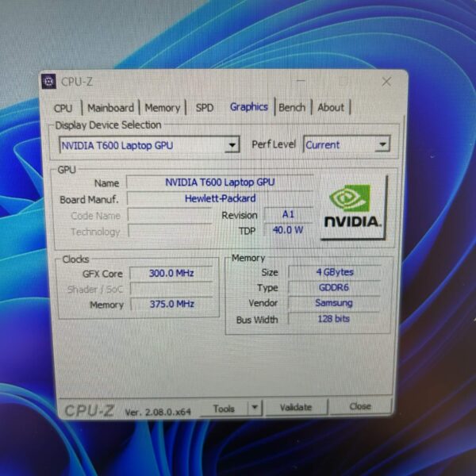
Task: Click the empty Code Name field
Action: [170, 215]
